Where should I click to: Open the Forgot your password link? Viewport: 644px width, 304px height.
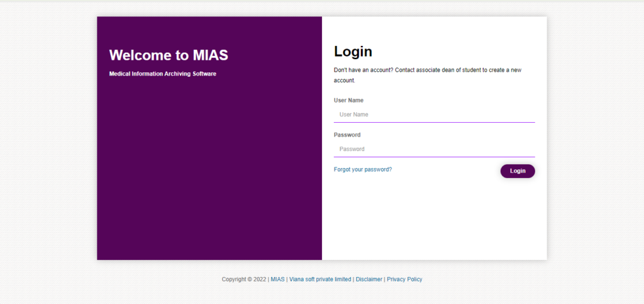(x=363, y=169)
